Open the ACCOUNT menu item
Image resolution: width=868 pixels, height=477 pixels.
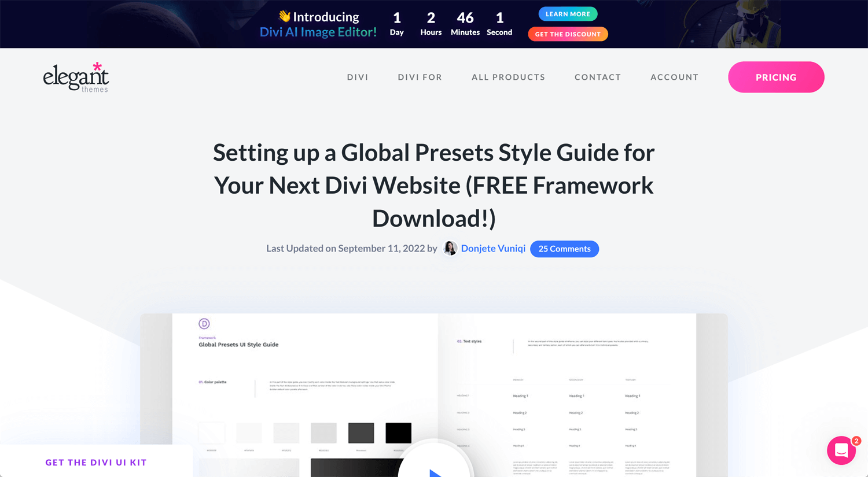coord(674,77)
